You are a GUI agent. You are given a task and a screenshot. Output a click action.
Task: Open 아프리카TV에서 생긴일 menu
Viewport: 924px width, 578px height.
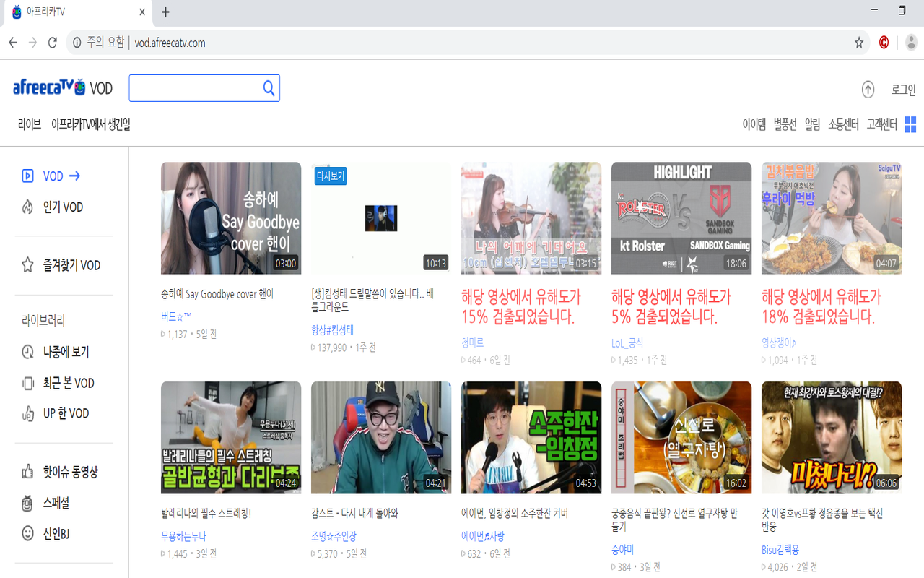point(91,124)
